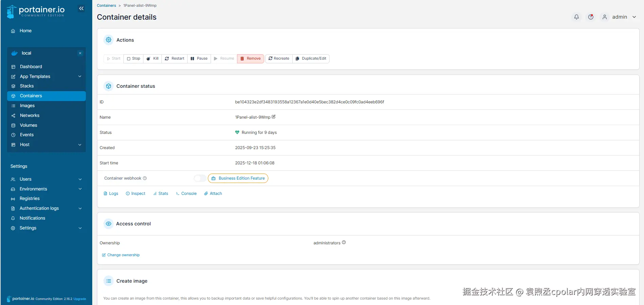Open the Inspect link
This screenshot has width=644, height=305.
(x=136, y=194)
